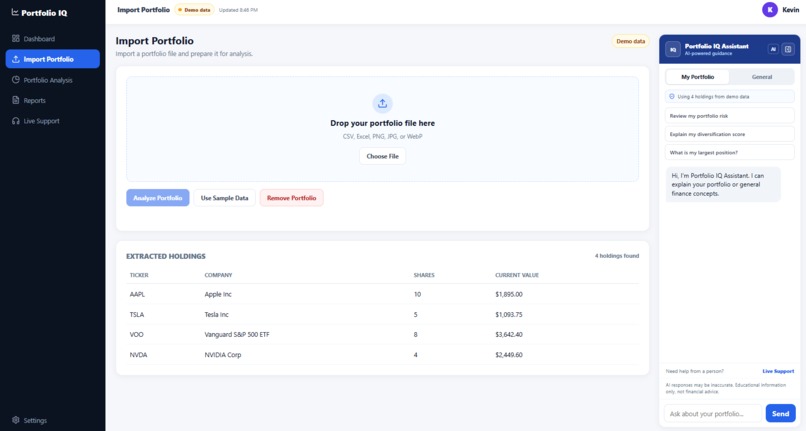Select 'What is my largest position?' suggestion
Screen dimensions: 806x431
pyautogui.click(x=729, y=152)
